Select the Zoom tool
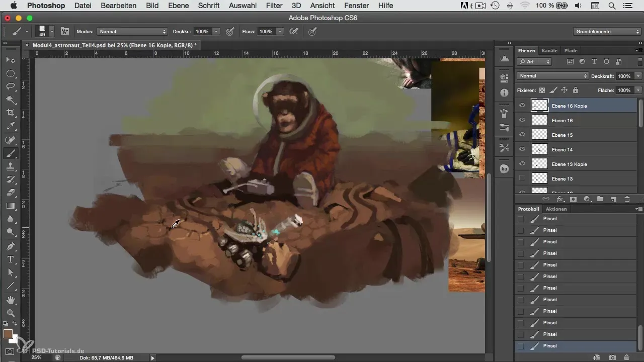The height and width of the screenshot is (362, 644). 10,313
